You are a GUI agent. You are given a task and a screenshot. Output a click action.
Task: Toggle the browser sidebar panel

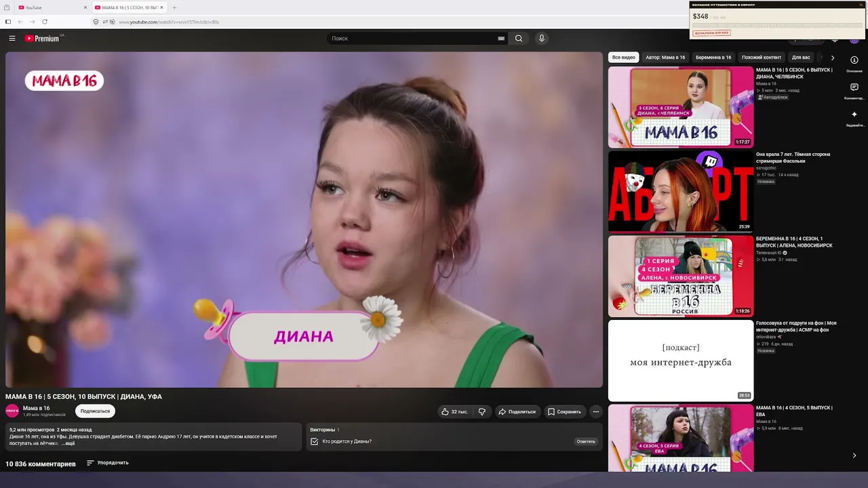pos(8,22)
